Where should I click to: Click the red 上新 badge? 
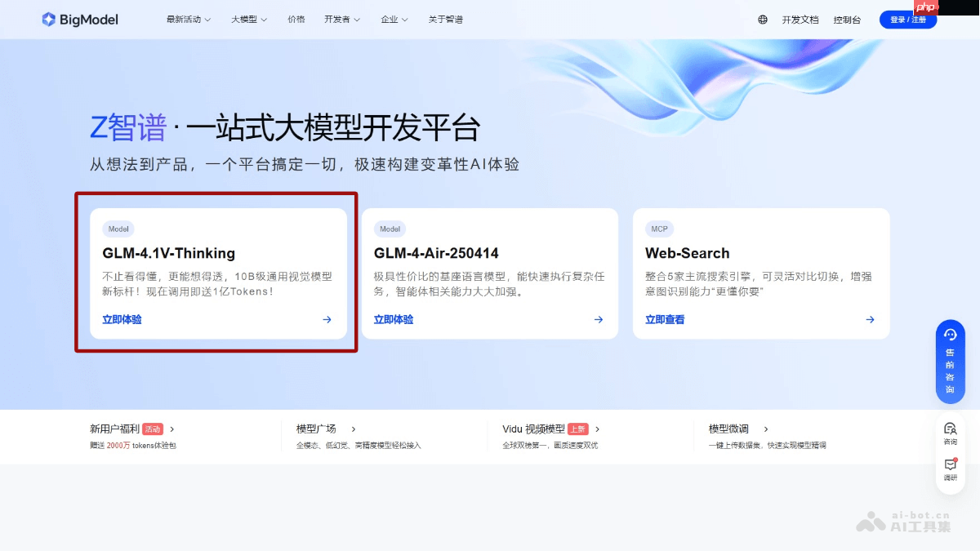[578, 429]
